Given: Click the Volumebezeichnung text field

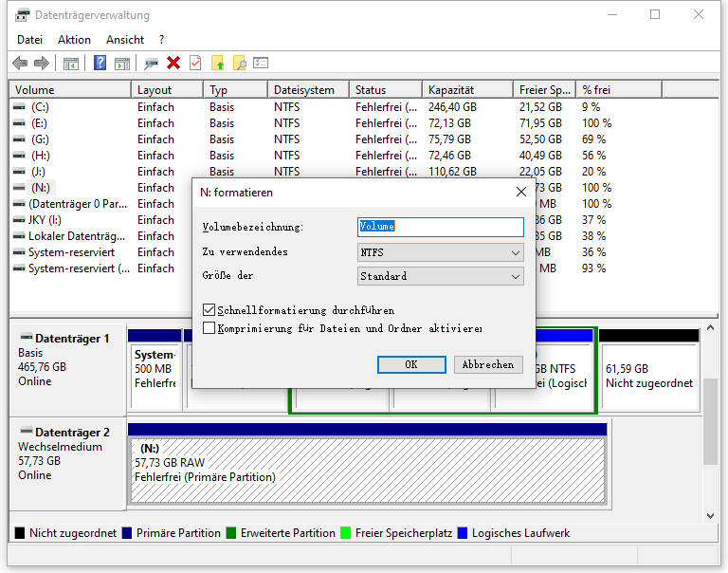Looking at the screenshot, I should pyautogui.click(x=441, y=227).
